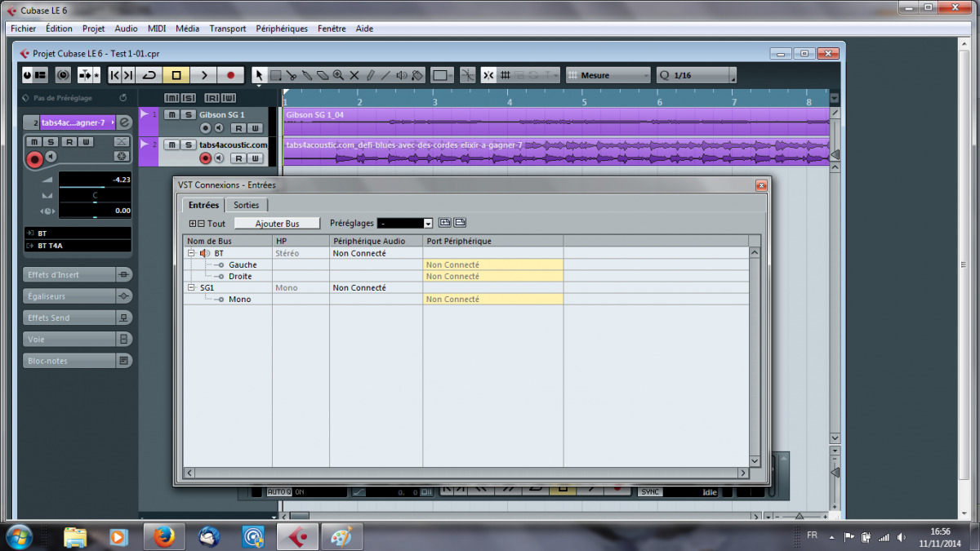Expand the Effets d'Insert inspector section
Image resolution: width=980 pixels, height=551 pixels.
[x=78, y=274]
